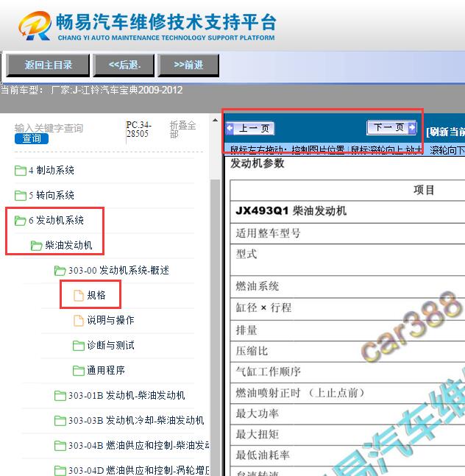Screen dimensions: 465x476
Task: Expand 303-01B 发动机-柴油发动机 node
Action: (x=127, y=395)
